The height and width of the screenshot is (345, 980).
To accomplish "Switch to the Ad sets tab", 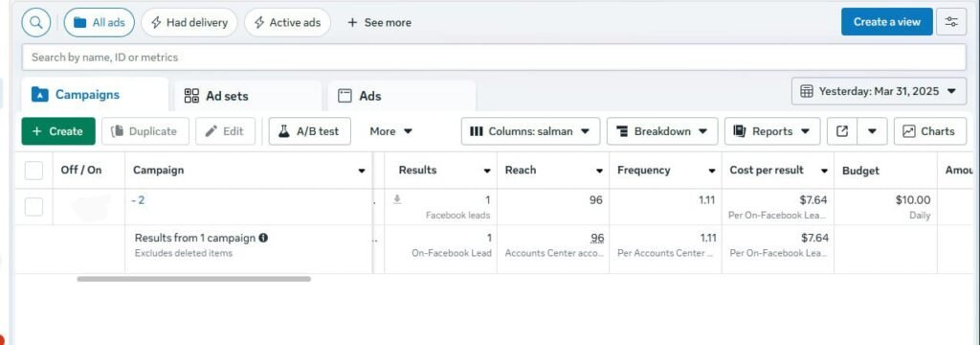I will pyautogui.click(x=248, y=96).
